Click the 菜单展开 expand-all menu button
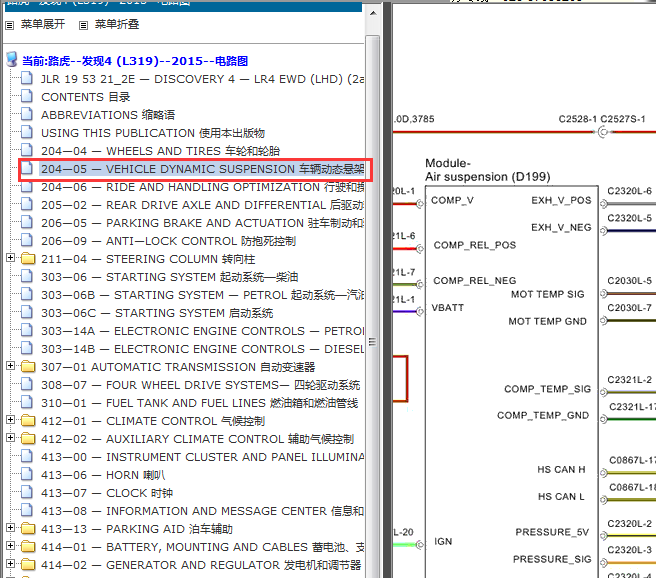 click(43, 24)
